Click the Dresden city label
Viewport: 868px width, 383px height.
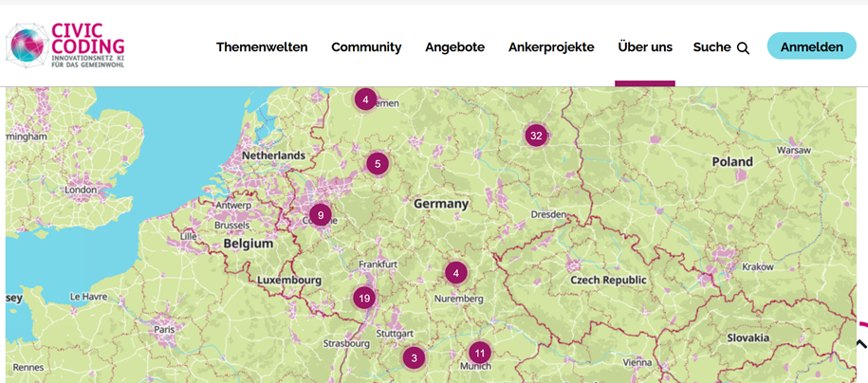click(x=548, y=214)
